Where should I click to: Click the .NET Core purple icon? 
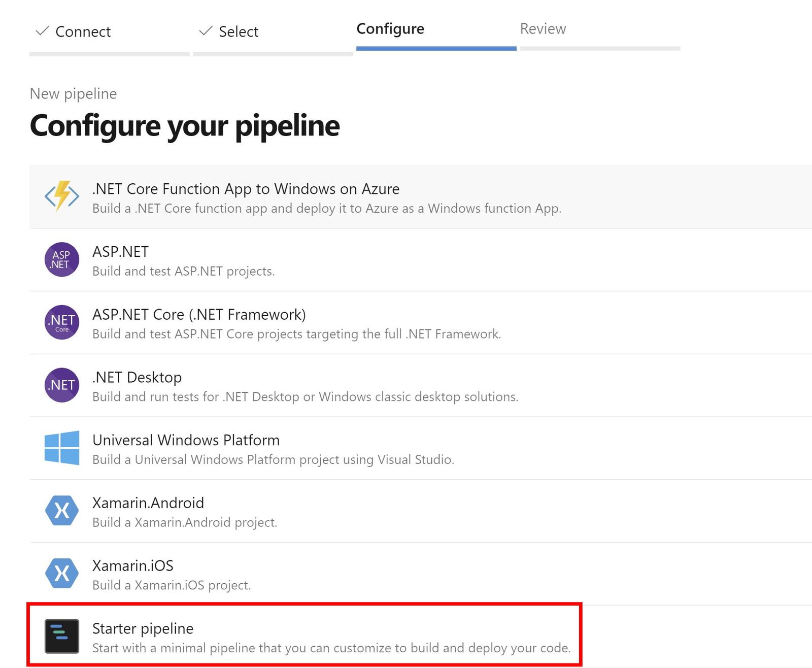62,322
